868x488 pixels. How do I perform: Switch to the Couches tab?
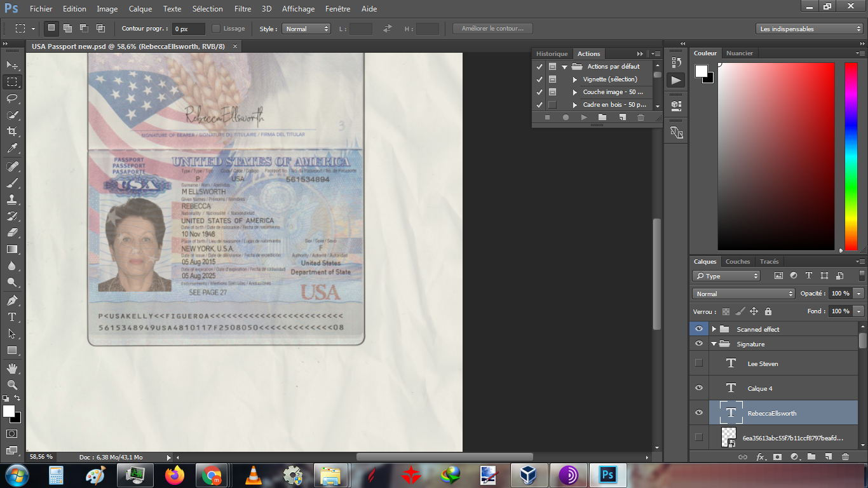pos(738,261)
